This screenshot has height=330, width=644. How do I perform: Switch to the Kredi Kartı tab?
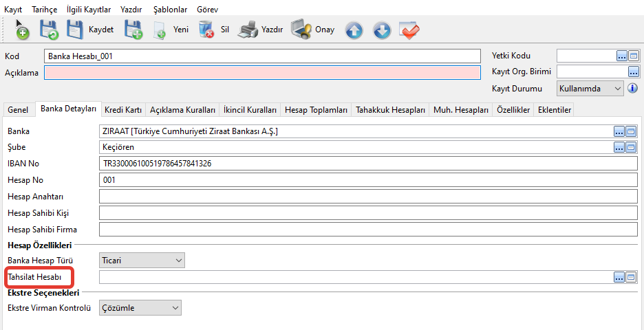tap(123, 110)
